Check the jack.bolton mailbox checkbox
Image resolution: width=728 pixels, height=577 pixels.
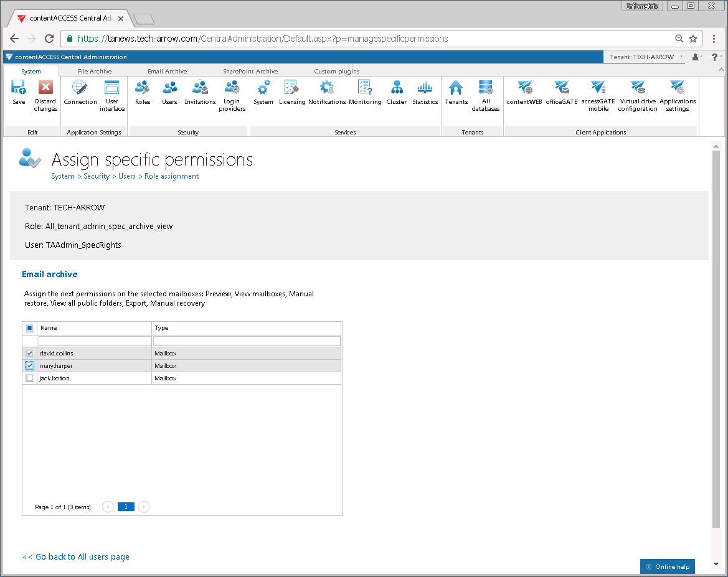tap(29, 378)
